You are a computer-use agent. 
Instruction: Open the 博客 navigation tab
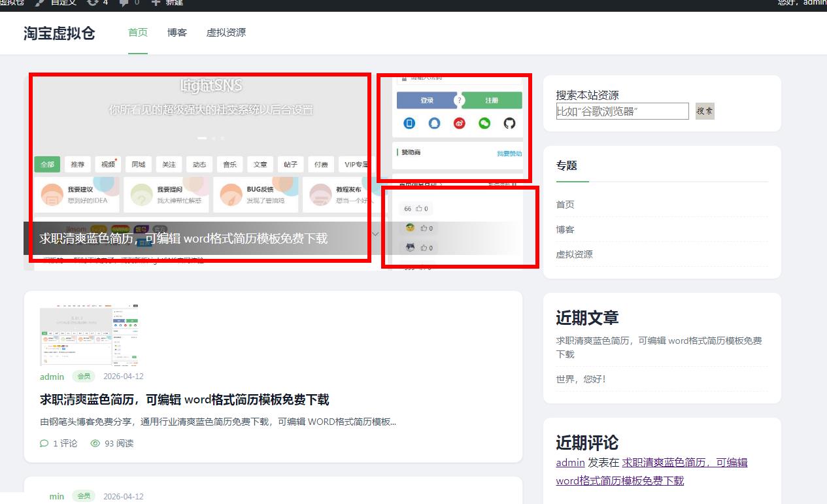coord(177,33)
